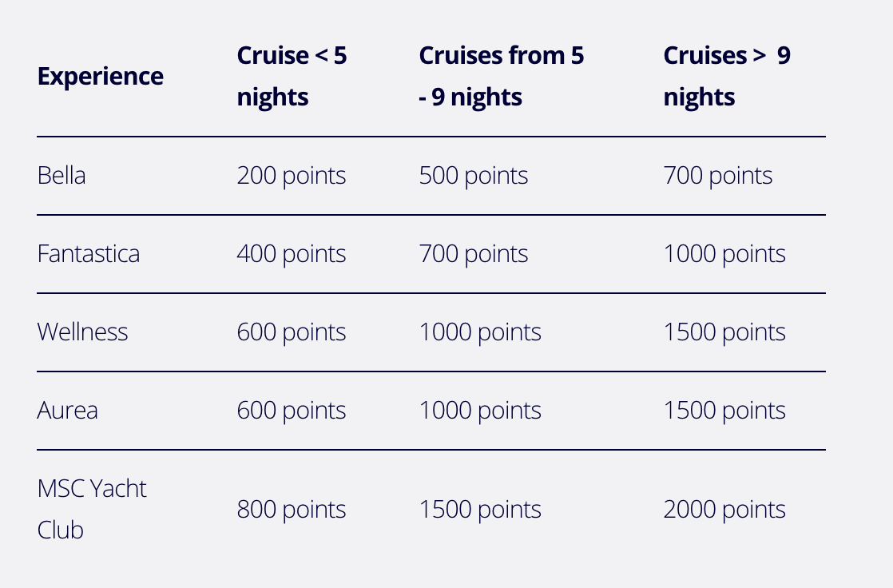Click MSC Yacht Club's 800 points cell
The width and height of the screenshot is (893, 588).
(292, 510)
